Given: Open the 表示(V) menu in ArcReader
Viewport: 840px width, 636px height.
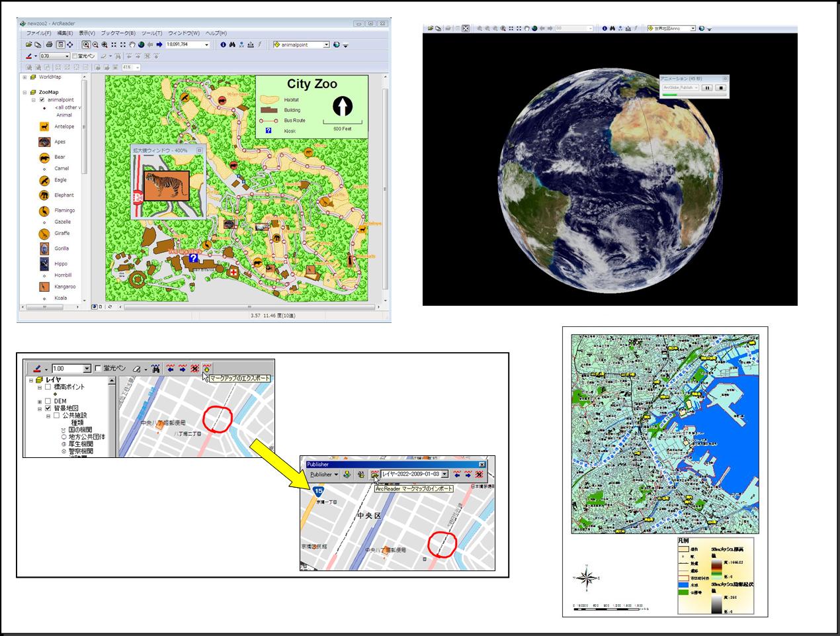Looking at the screenshot, I should click(87, 33).
